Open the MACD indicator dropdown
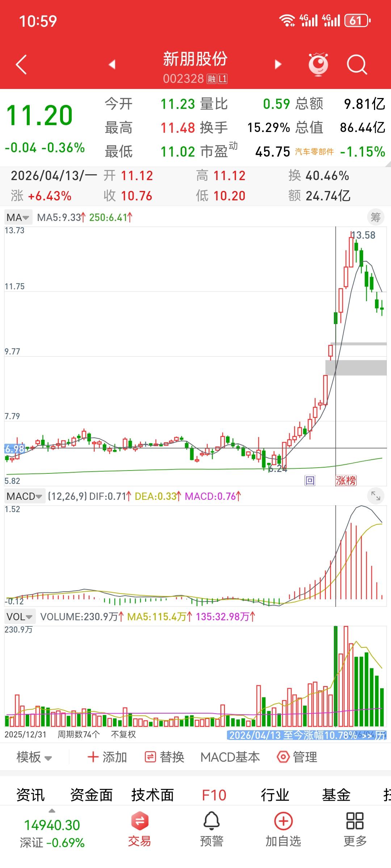The height and width of the screenshot is (868, 391). pyautogui.click(x=24, y=496)
